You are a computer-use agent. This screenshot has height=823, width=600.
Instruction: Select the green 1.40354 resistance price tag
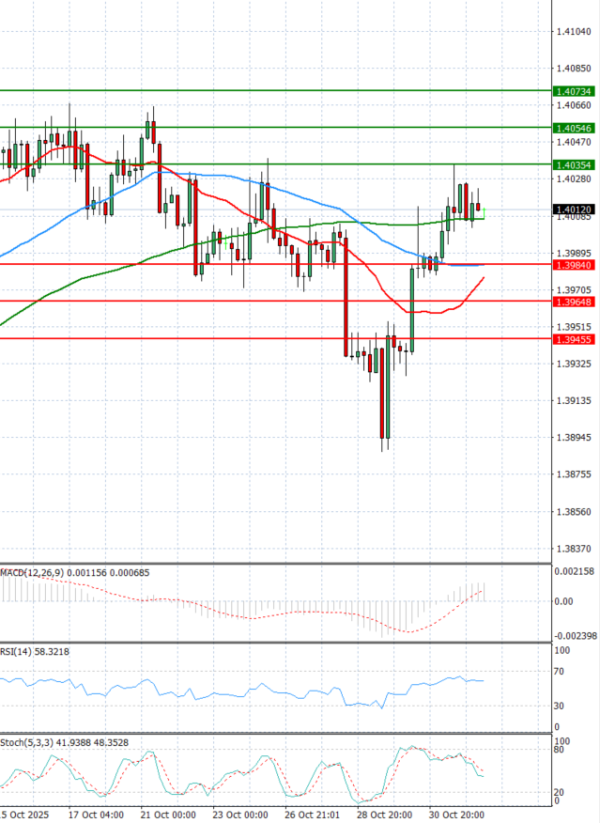(574, 164)
